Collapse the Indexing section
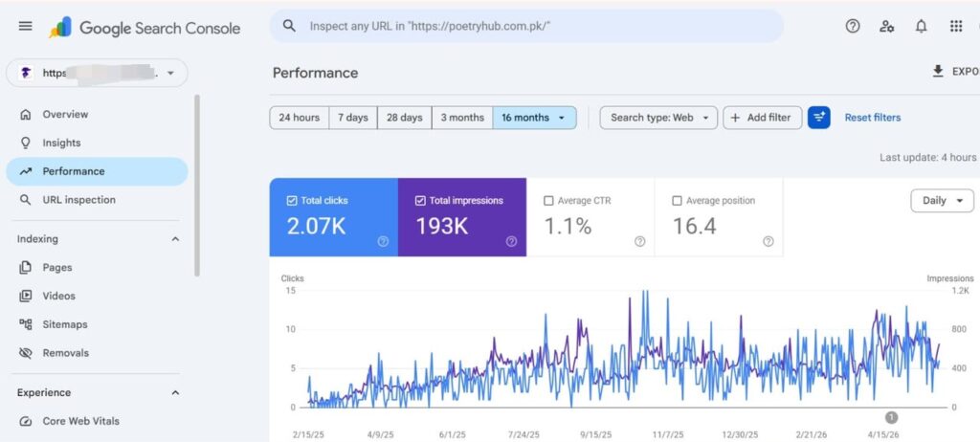The image size is (980, 442). pos(176,239)
